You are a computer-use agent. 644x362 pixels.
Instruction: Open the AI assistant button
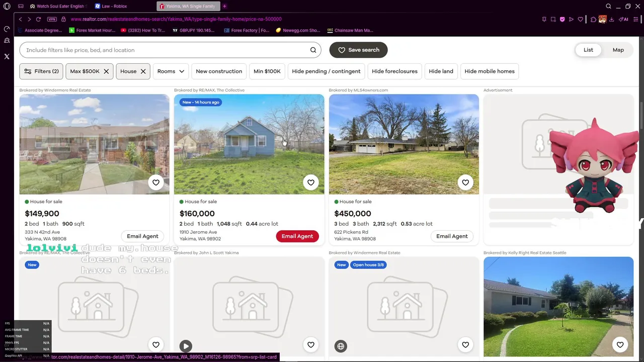pos(624,19)
